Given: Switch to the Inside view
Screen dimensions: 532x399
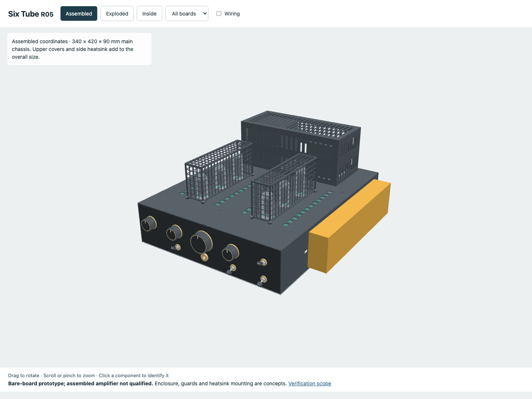Looking at the screenshot, I should coord(149,14).
